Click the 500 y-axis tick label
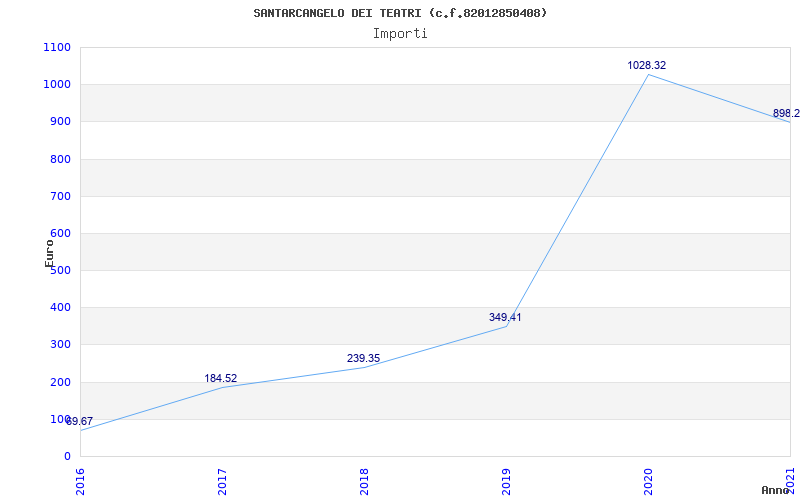 pyautogui.click(x=61, y=270)
